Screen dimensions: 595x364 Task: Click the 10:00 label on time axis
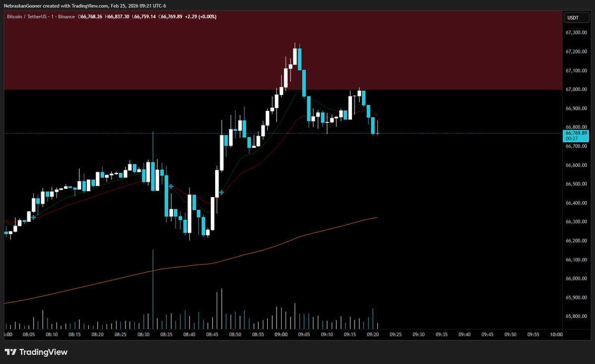(x=556, y=335)
